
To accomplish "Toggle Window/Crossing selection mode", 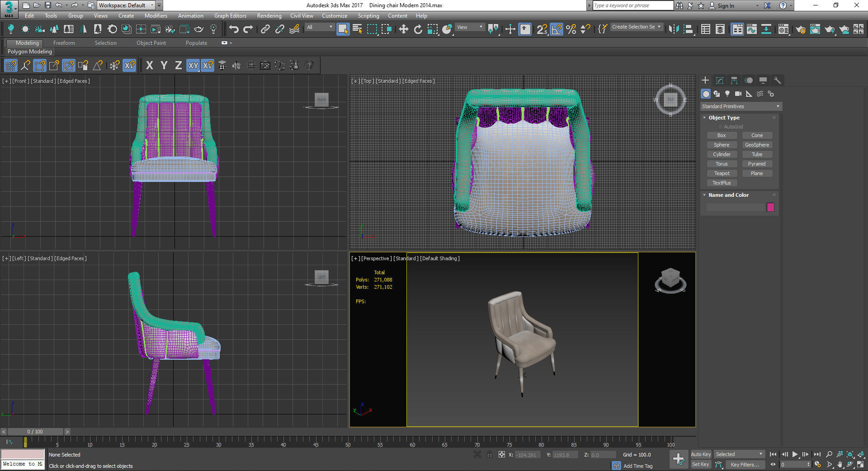I will (x=387, y=29).
